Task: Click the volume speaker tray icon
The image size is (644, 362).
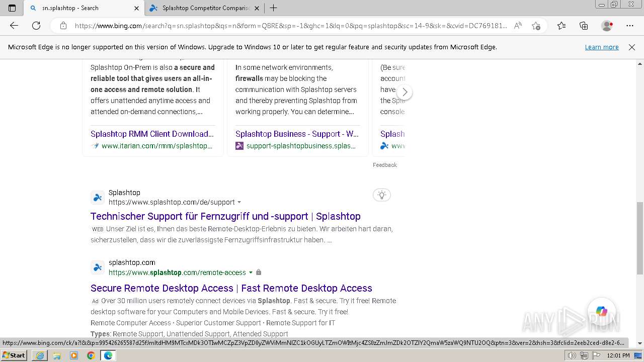Action: coord(572,355)
